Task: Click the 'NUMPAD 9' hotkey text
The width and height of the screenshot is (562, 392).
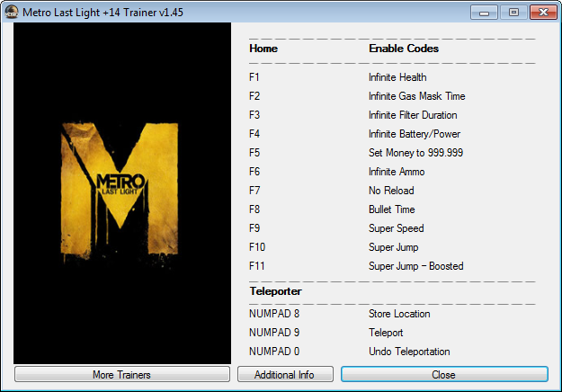Action: coord(274,333)
